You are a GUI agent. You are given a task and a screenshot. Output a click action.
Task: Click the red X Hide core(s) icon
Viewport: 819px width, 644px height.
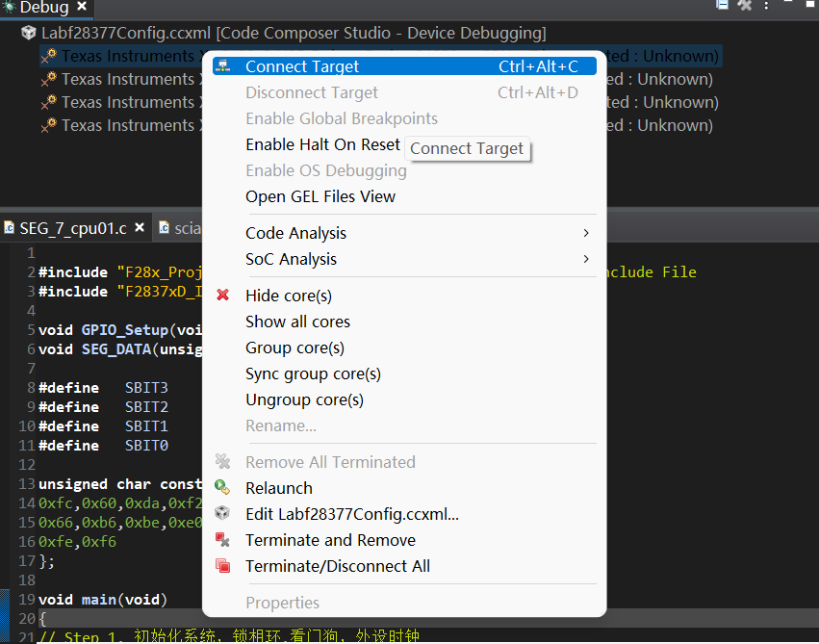(223, 296)
